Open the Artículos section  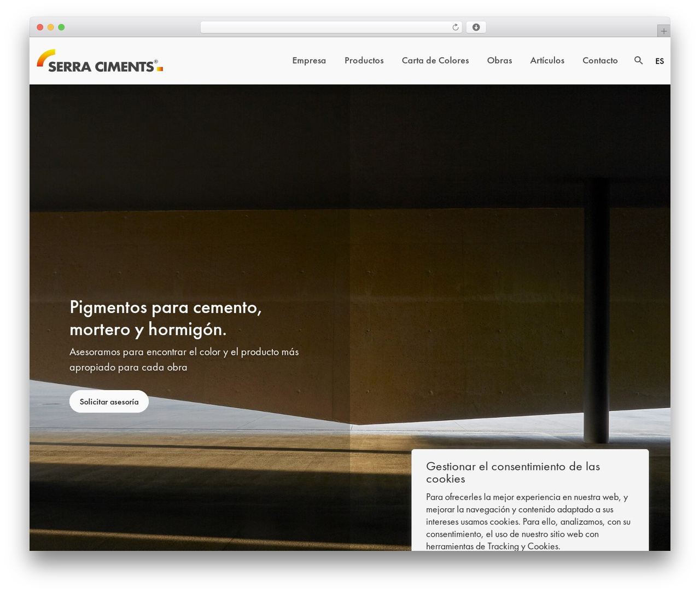point(547,61)
